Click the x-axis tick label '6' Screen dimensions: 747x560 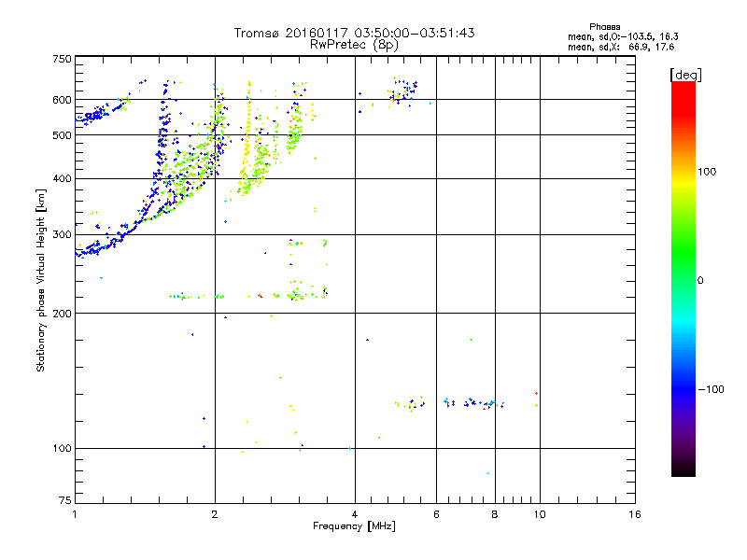coord(436,514)
